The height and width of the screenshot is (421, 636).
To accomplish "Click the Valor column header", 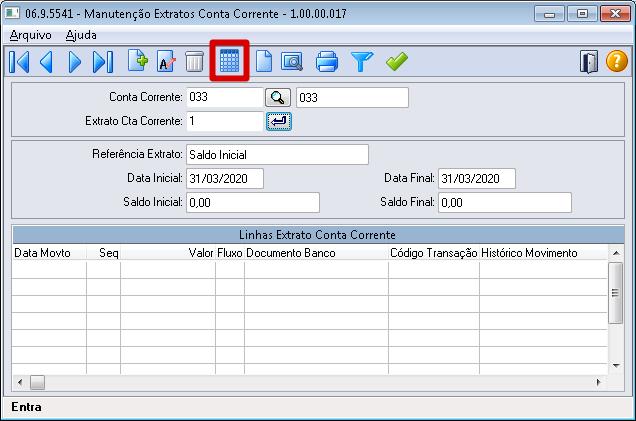I will [x=168, y=253].
